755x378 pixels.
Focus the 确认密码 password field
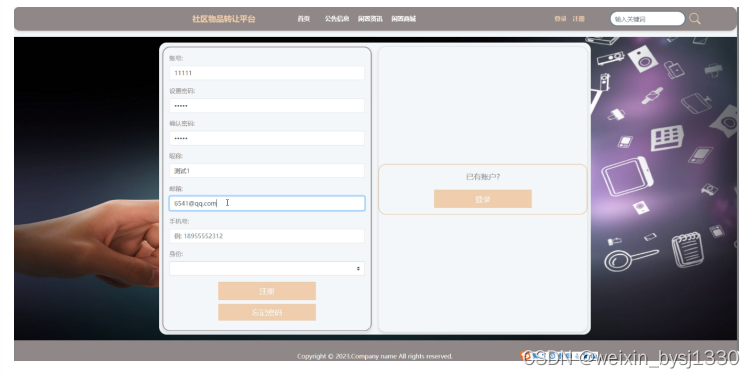(267, 138)
